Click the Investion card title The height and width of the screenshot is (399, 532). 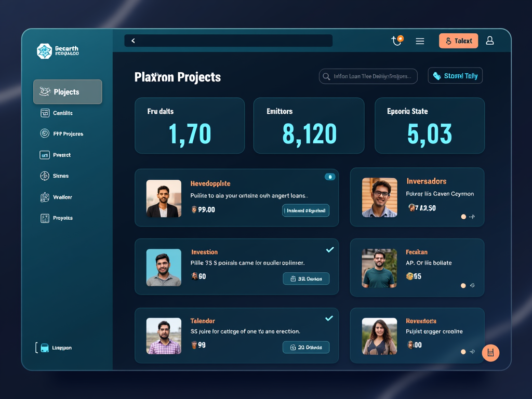(204, 252)
